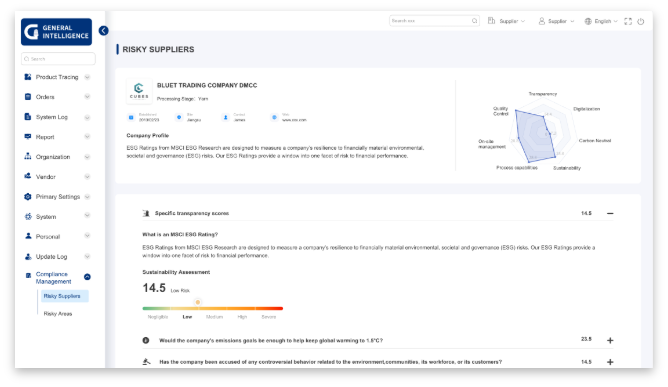Viewport: 668px width, 387px height.
Task: Click the sidebar search field
Action: (58, 59)
